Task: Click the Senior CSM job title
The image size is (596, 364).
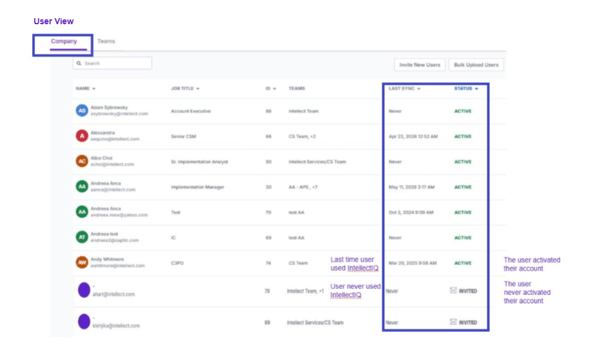Action: (184, 136)
